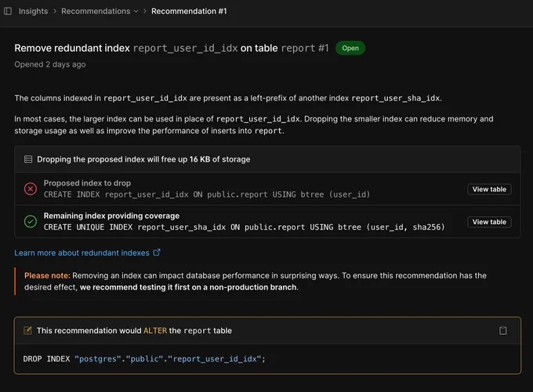Open the Insights breadcrumb
This screenshot has width=533, height=392.
tap(33, 11)
